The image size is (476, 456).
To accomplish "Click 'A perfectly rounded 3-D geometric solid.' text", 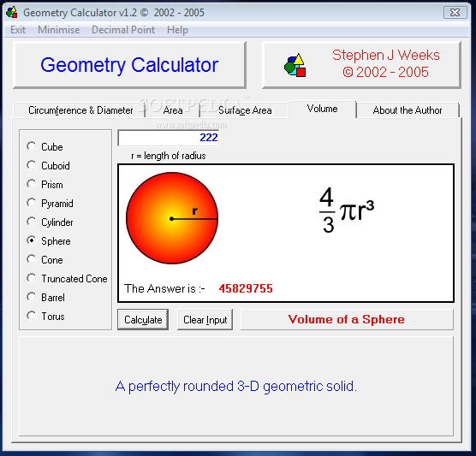I will click(x=236, y=387).
